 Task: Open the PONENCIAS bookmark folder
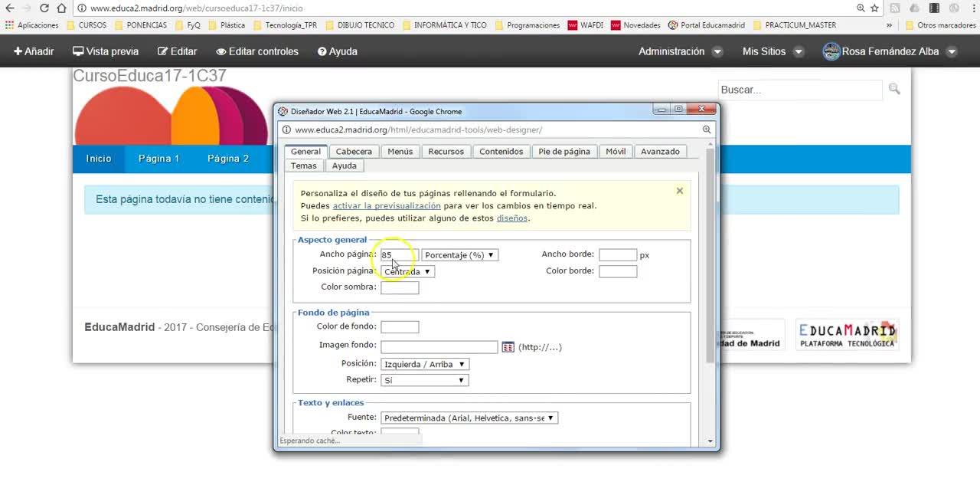tap(141, 25)
